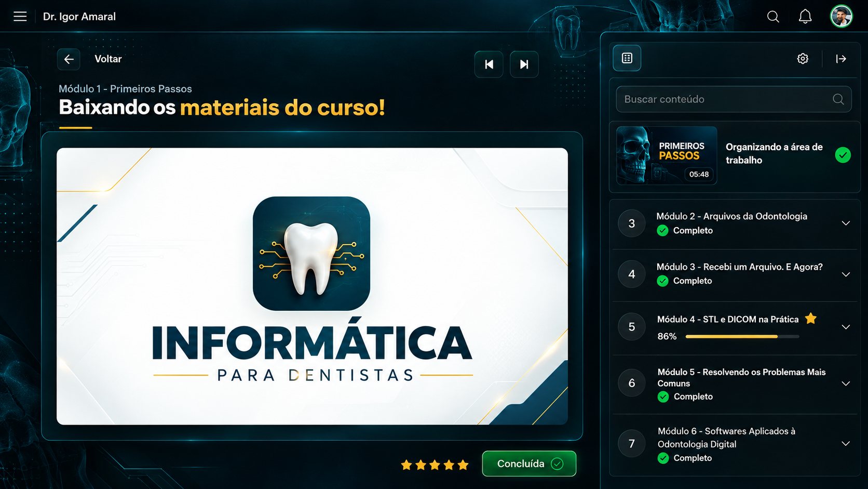Expand Módulo 6 chevron
Screen dimensions: 868x489
click(846, 443)
